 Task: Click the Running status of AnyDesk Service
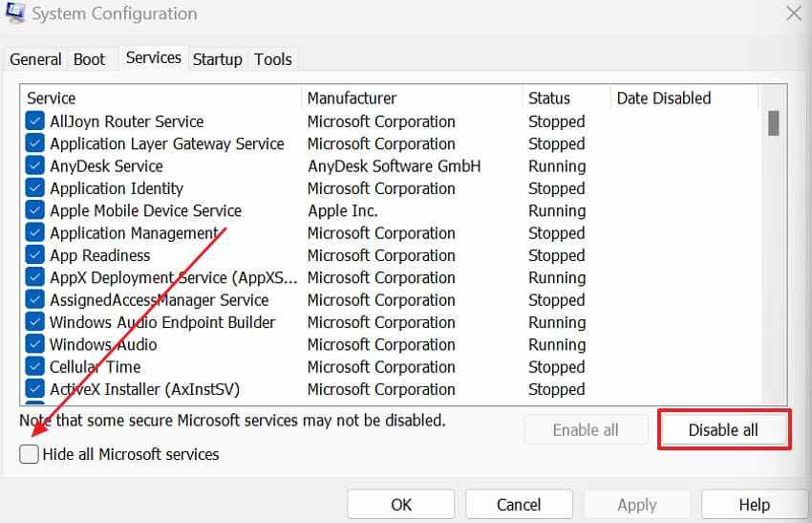click(x=557, y=165)
